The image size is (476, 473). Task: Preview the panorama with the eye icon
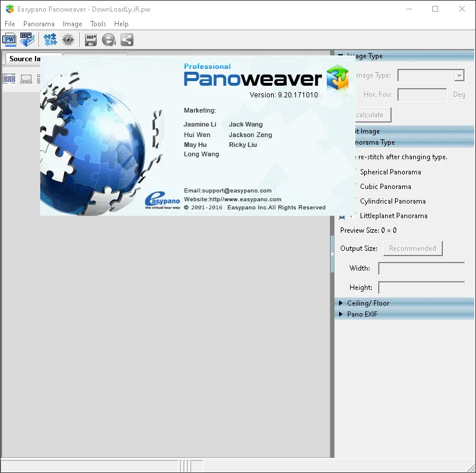(x=68, y=40)
